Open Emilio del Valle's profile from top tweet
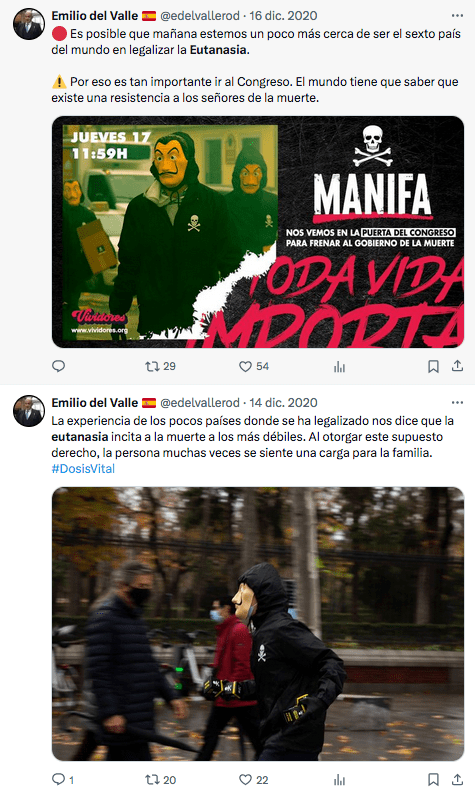The width and height of the screenshot is (475, 794). point(94,16)
